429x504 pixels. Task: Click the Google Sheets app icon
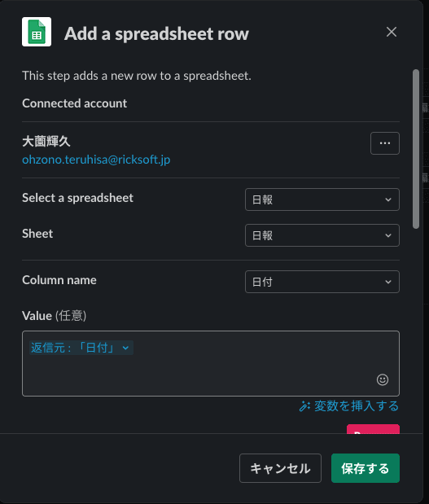37,32
